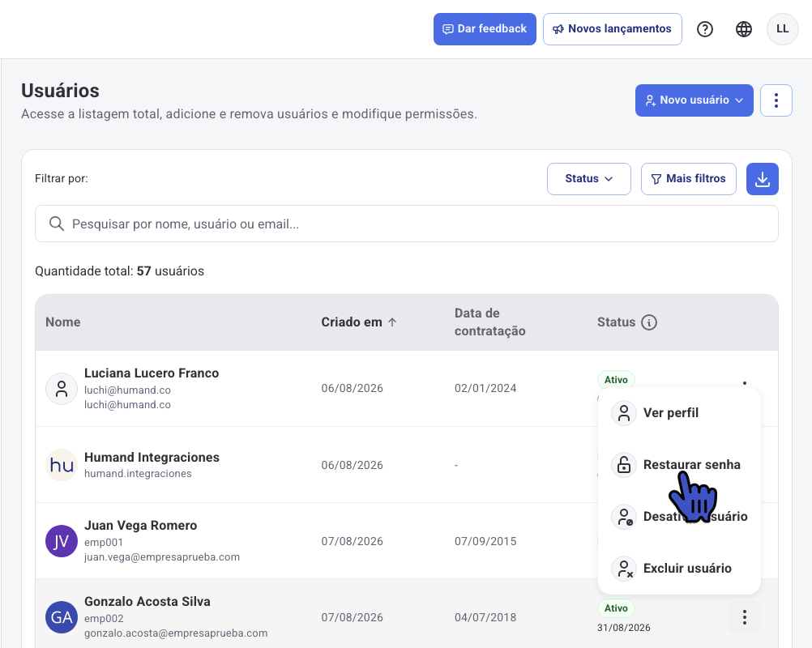812x648 pixels.
Task: Select Desativar usuário menu option
Action: pyautogui.click(x=679, y=517)
